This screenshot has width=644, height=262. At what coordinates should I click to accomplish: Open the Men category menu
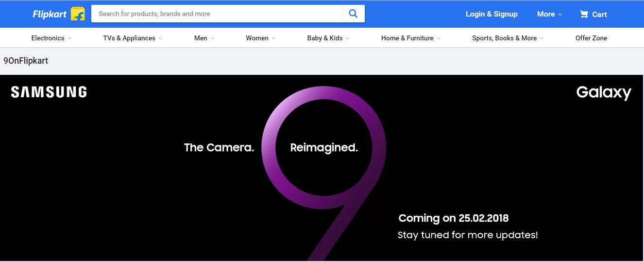201,38
